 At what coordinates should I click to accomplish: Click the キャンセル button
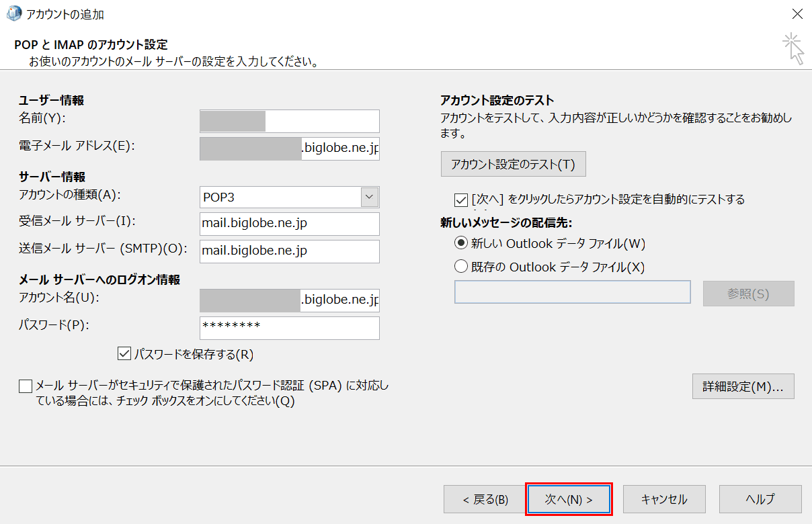click(x=664, y=499)
